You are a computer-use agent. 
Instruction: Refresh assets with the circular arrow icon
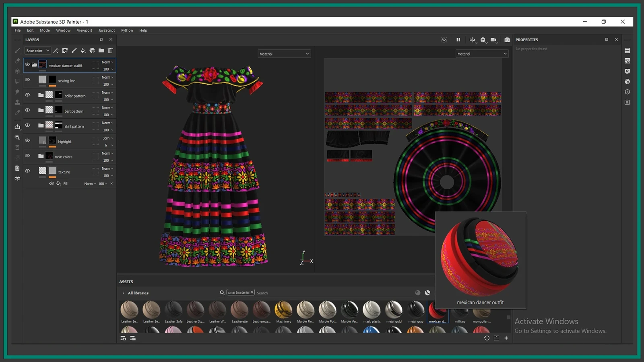[x=487, y=338]
